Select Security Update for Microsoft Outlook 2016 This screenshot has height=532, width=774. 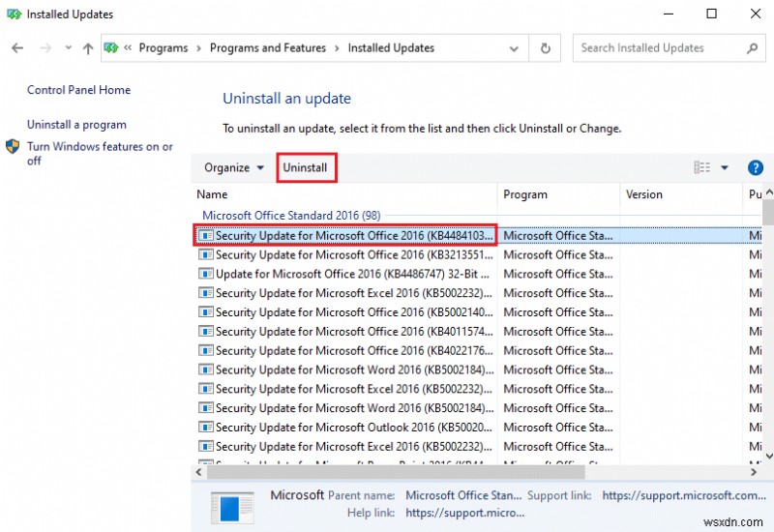pos(353,428)
